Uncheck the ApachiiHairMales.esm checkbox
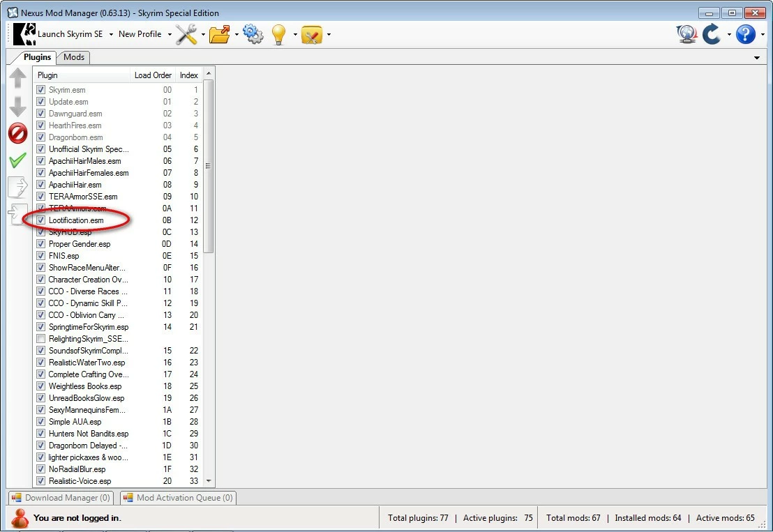Image resolution: width=773 pixels, height=532 pixels. click(41, 161)
